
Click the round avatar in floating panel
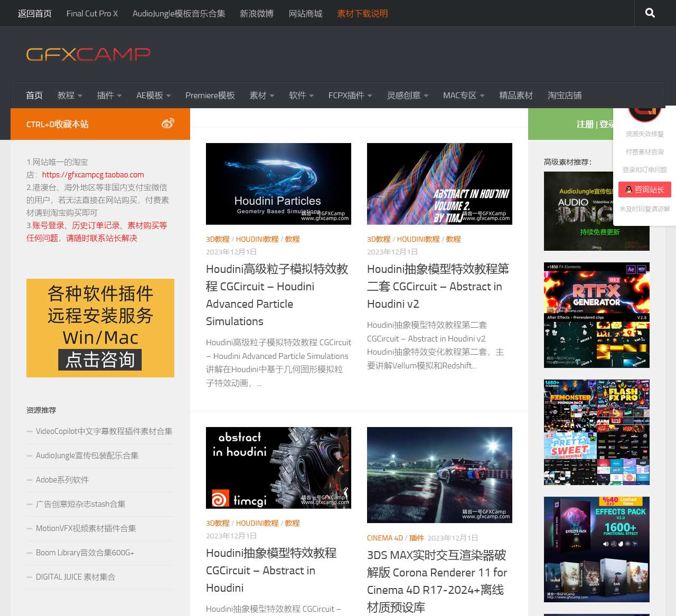(644, 112)
